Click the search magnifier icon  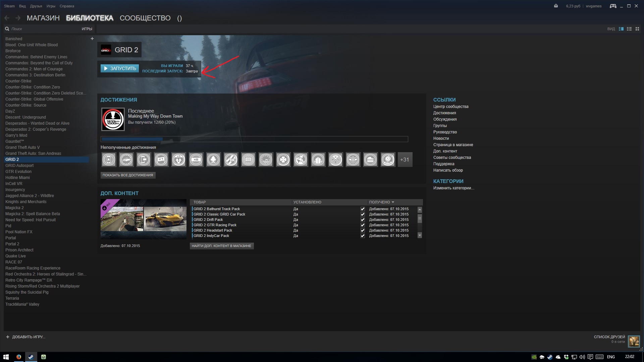coord(7,29)
